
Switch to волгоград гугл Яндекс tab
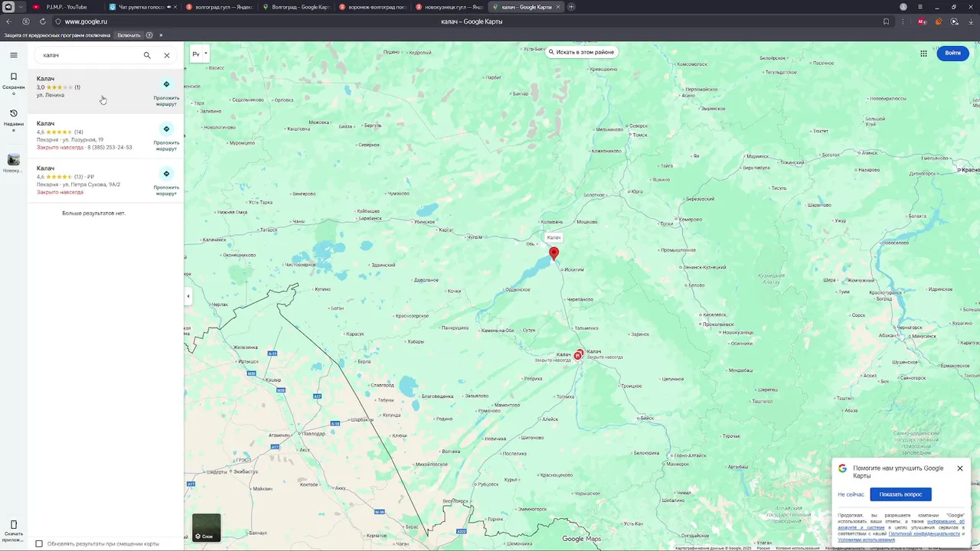click(218, 7)
